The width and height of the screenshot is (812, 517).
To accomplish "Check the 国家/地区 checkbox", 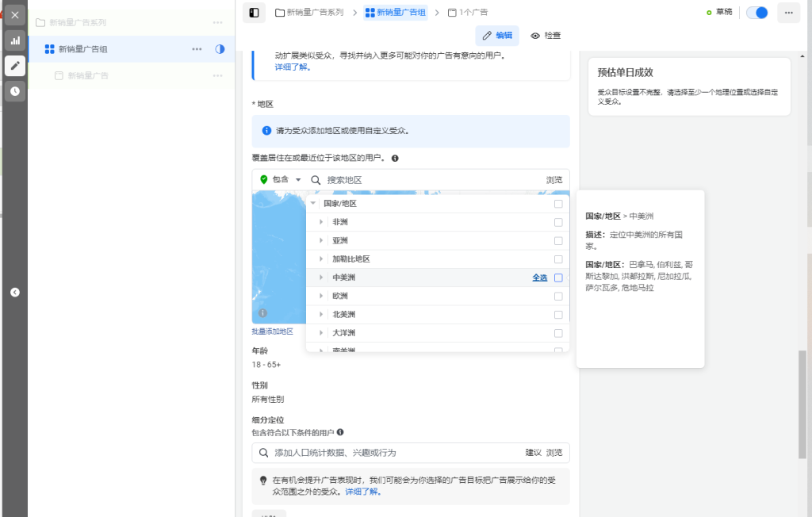I will [x=558, y=204].
